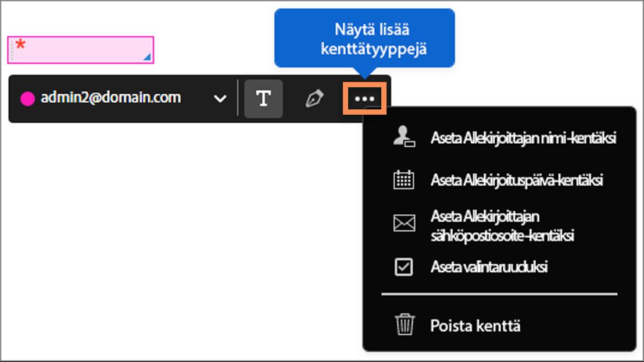Choose Aseta Allekirjoituspäivä-kentäksi option
Image resolution: width=644 pixels, height=362 pixels.
(517, 180)
